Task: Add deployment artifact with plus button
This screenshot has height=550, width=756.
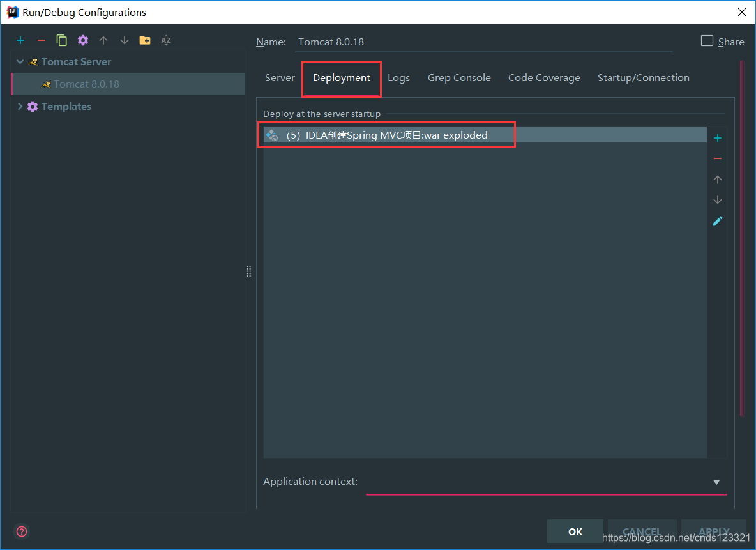Action: pyautogui.click(x=718, y=139)
